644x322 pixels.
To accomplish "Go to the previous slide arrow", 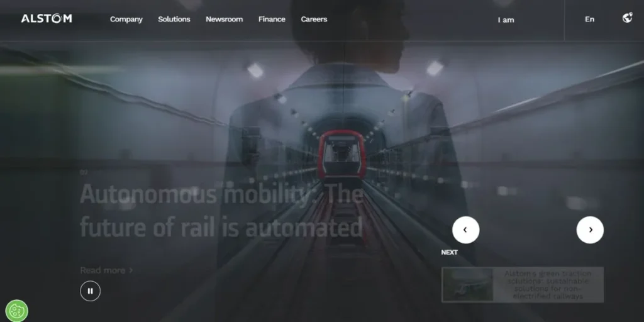I will (x=465, y=230).
